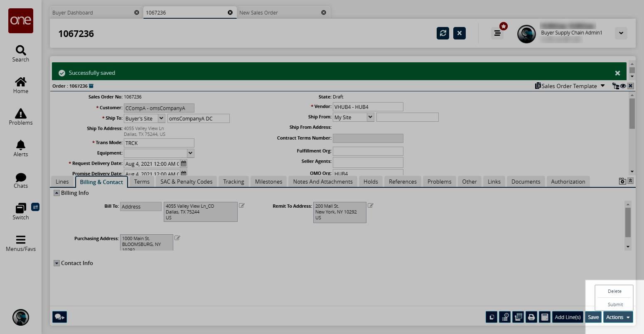The image size is (644, 334).
Task: Click the copy document icon in the bottom toolbar
Action: point(492,317)
